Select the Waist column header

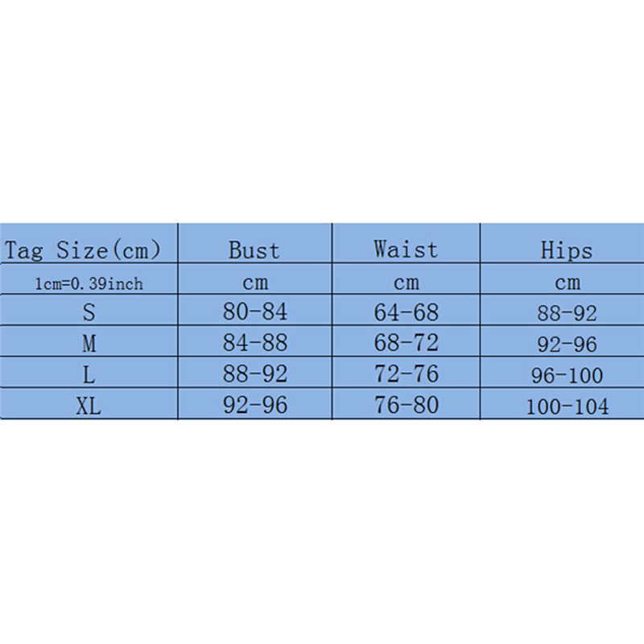(x=406, y=250)
